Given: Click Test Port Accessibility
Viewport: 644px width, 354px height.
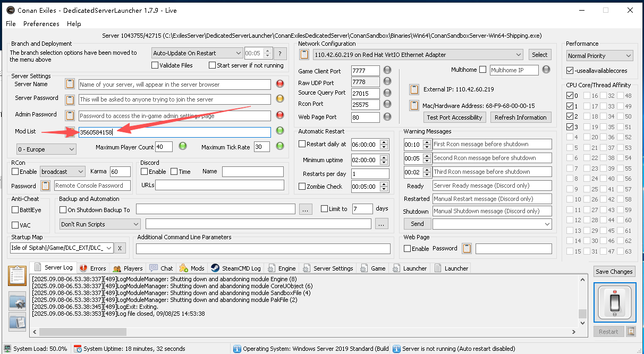Looking at the screenshot, I should tap(455, 117).
